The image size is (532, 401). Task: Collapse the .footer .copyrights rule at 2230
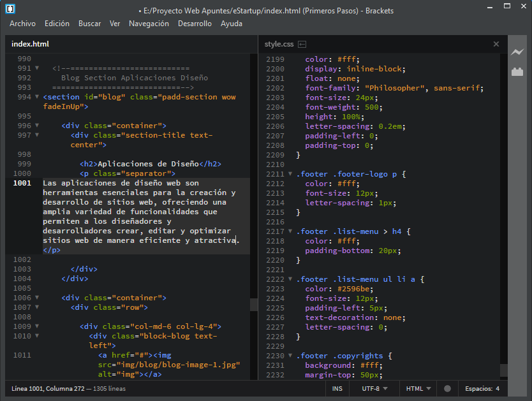pyautogui.click(x=290, y=356)
